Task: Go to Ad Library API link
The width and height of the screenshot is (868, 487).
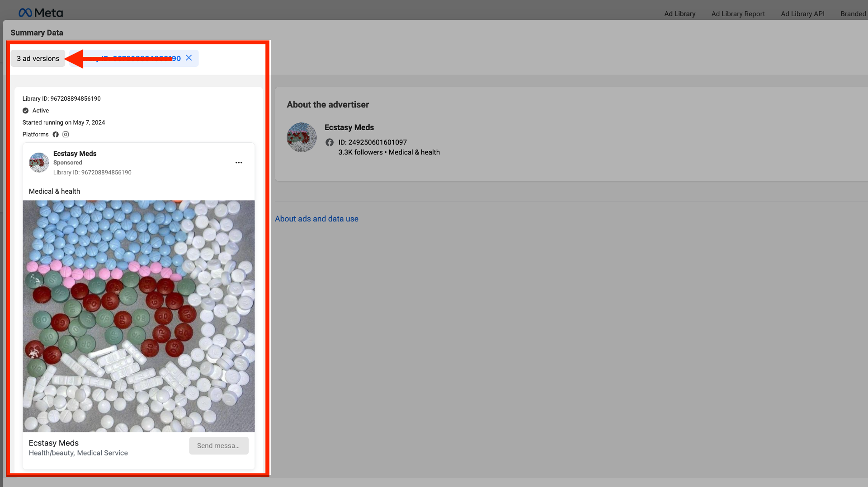Action: point(802,14)
